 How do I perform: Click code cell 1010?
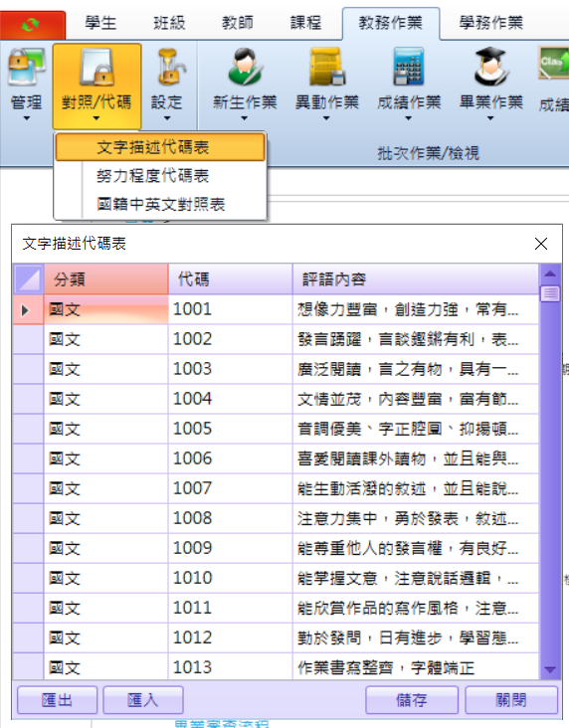(231, 578)
